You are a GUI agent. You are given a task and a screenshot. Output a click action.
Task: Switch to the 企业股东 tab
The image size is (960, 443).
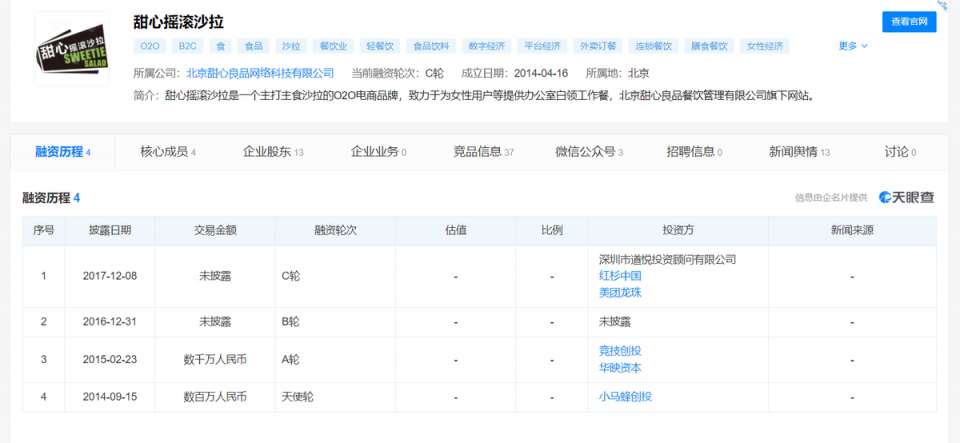(272, 152)
